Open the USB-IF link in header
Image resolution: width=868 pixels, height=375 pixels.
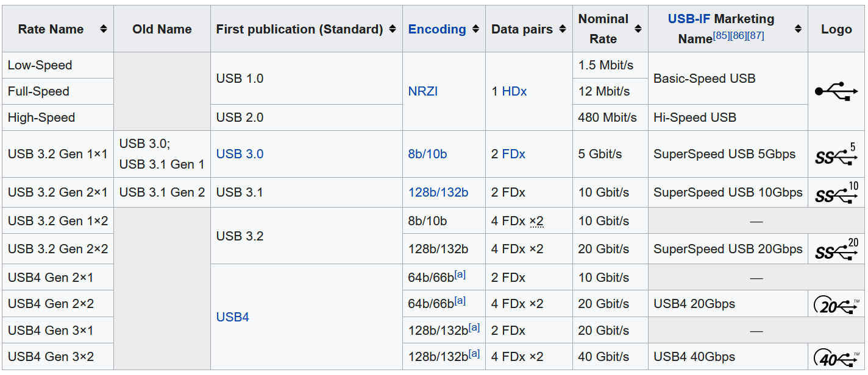[x=689, y=19]
